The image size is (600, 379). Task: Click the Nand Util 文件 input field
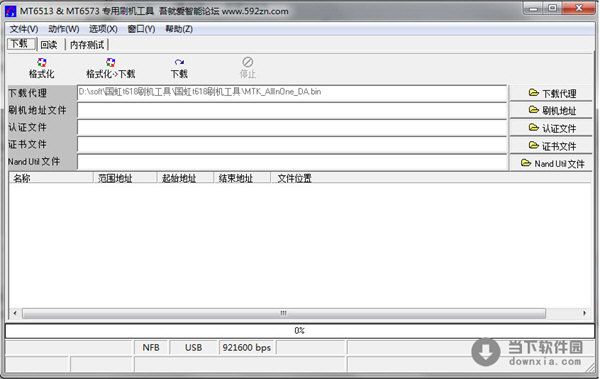(x=292, y=162)
